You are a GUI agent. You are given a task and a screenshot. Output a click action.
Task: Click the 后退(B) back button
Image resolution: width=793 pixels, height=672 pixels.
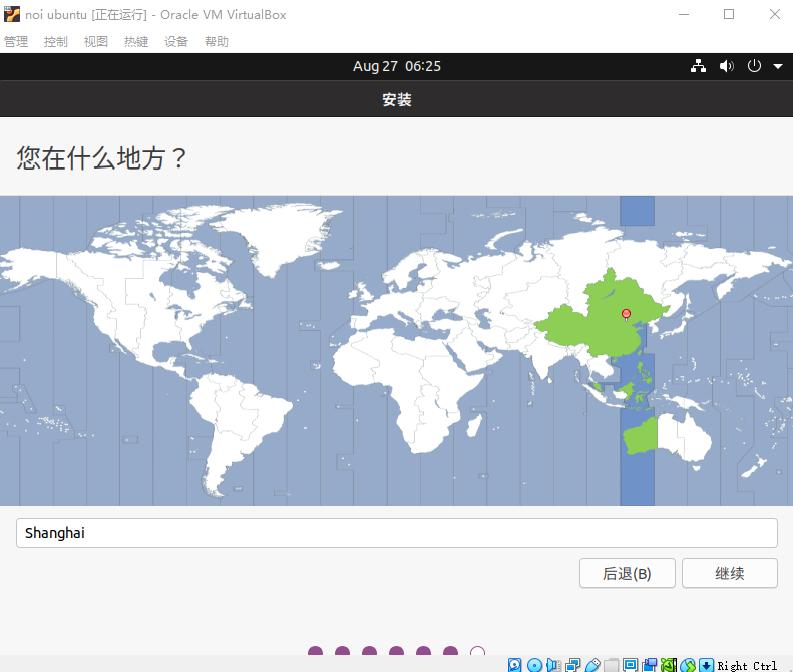tap(627, 573)
